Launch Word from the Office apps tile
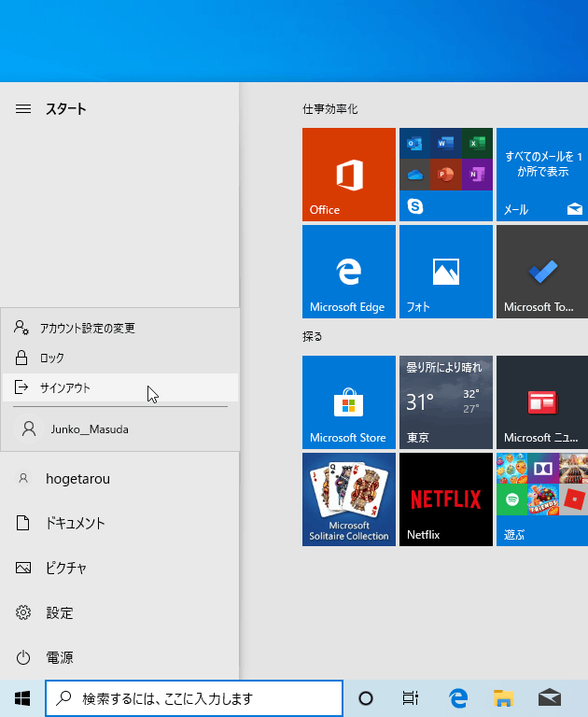This screenshot has width=588, height=717. 445,144
